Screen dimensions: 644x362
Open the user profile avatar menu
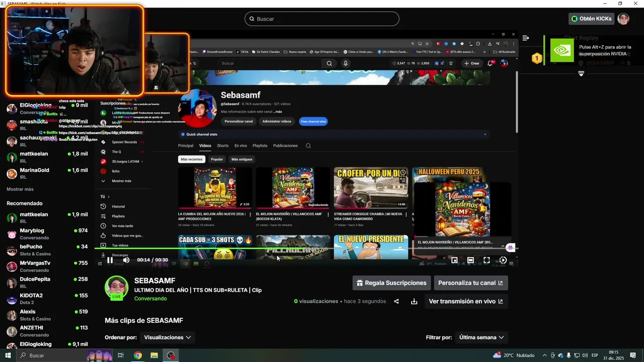[x=623, y=19]
